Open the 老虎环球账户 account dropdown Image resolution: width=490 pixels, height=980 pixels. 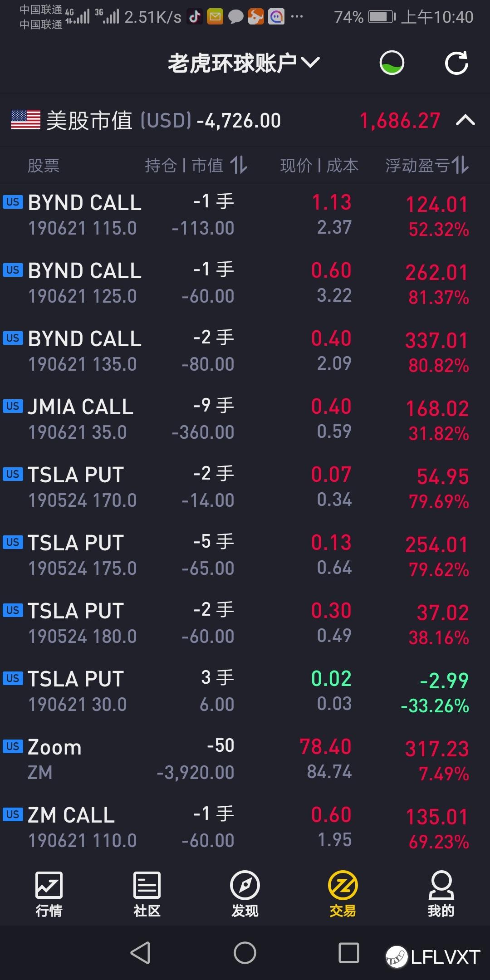[x=244, y=63]
